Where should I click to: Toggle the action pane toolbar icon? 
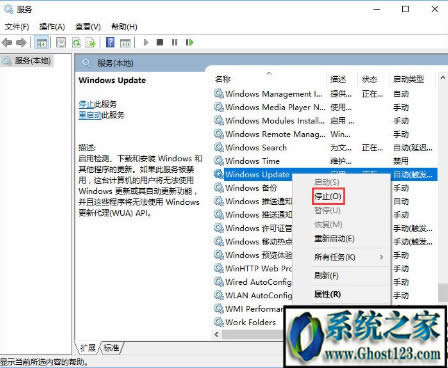(x=125, y=42)
